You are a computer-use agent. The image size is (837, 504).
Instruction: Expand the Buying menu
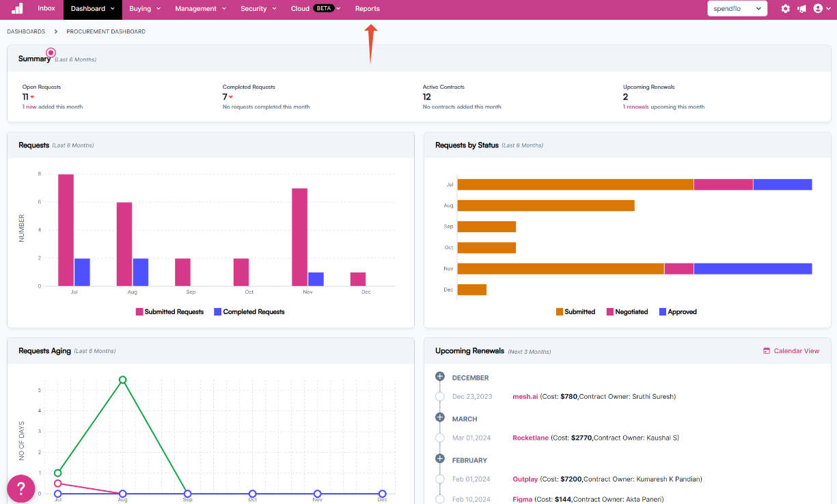145,9
